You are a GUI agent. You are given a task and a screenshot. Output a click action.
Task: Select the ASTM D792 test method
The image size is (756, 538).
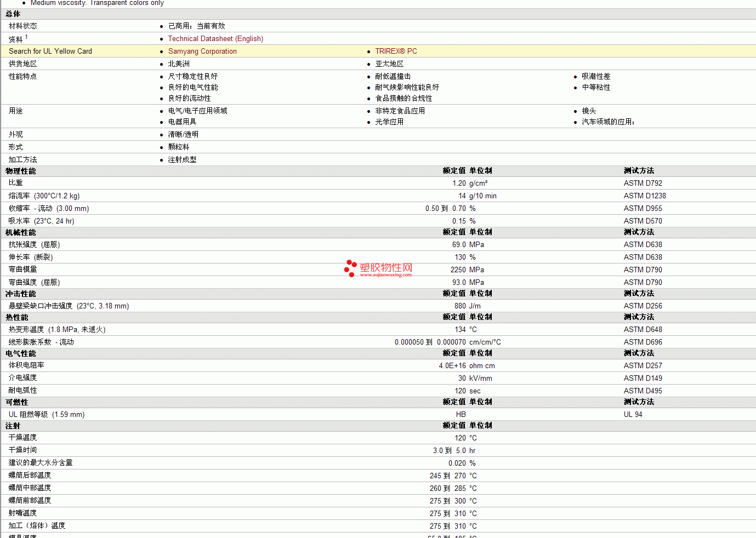tap(643, 184)
